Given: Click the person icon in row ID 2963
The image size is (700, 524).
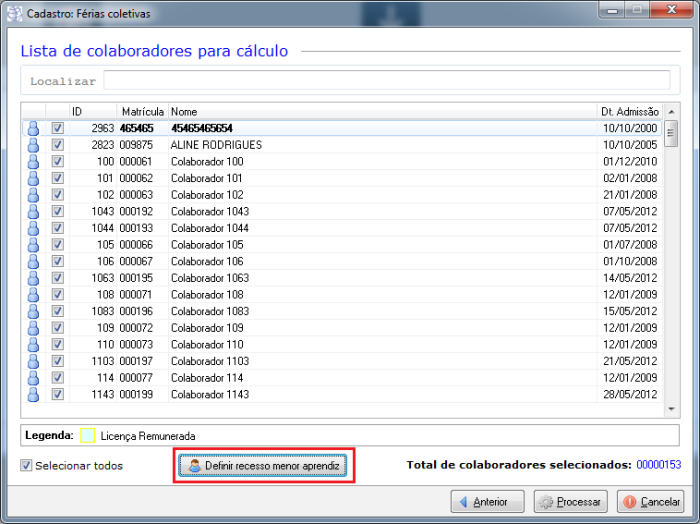Looking at the screenshot, I should click(33, 128).
